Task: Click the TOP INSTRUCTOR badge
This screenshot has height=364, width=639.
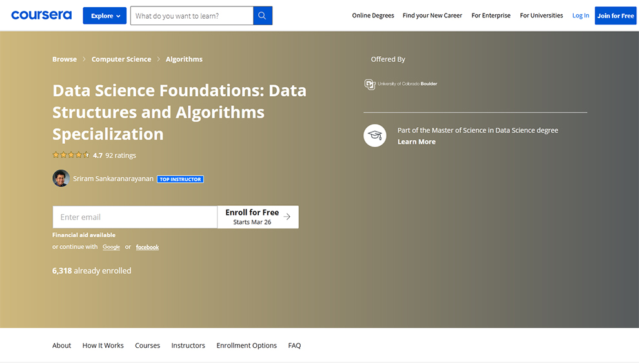Action: (x=180, y=179)
